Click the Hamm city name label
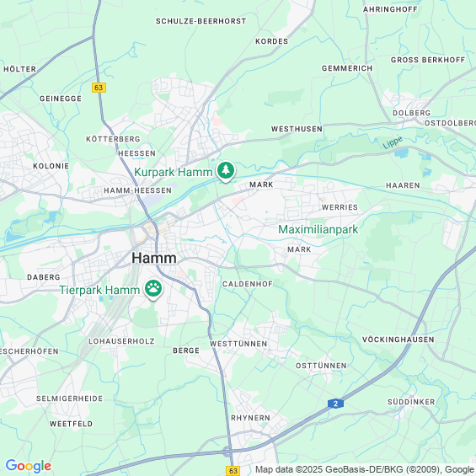 coord(154,258)
